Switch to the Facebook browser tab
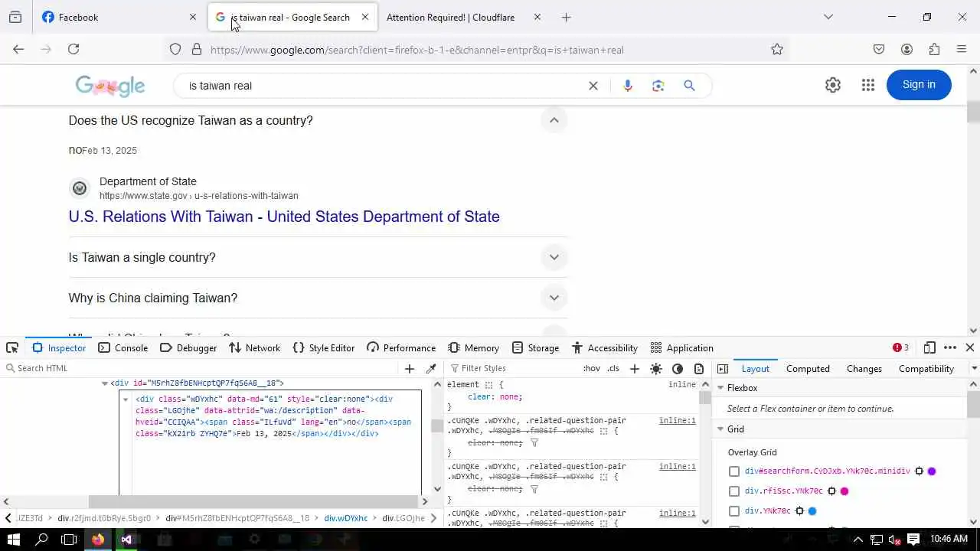The image size is (980, 551). (119, 17)
